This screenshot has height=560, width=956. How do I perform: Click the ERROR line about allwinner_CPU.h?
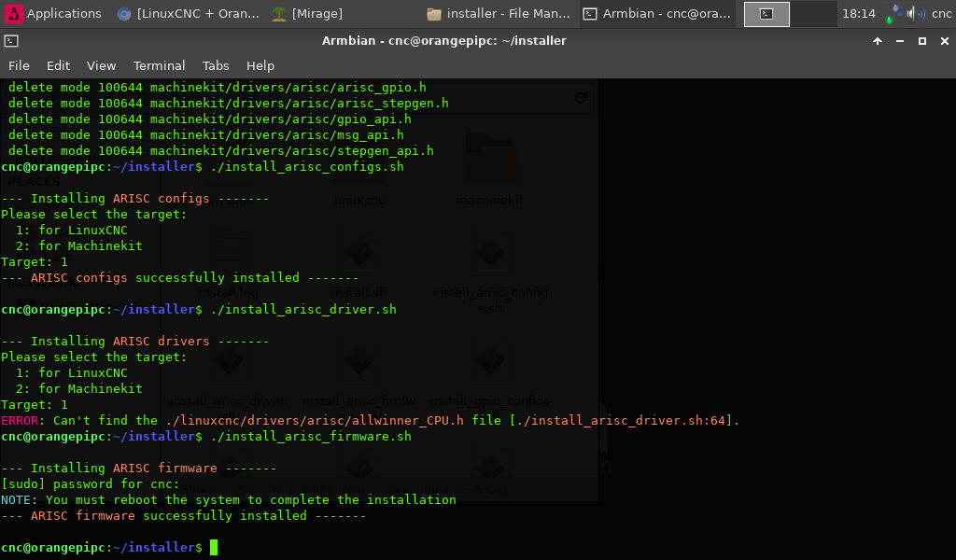370,420
